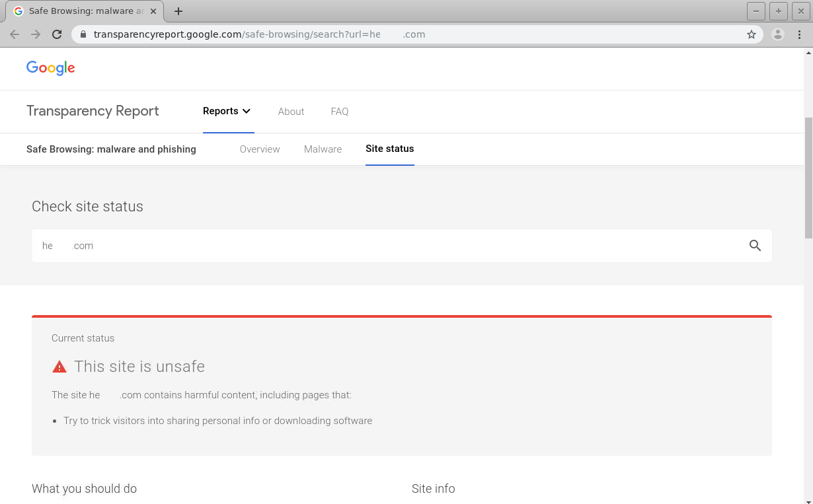Click the 'Try to trick visitors' bullet text
Viewport: 813px width, 504px height.
218,421
